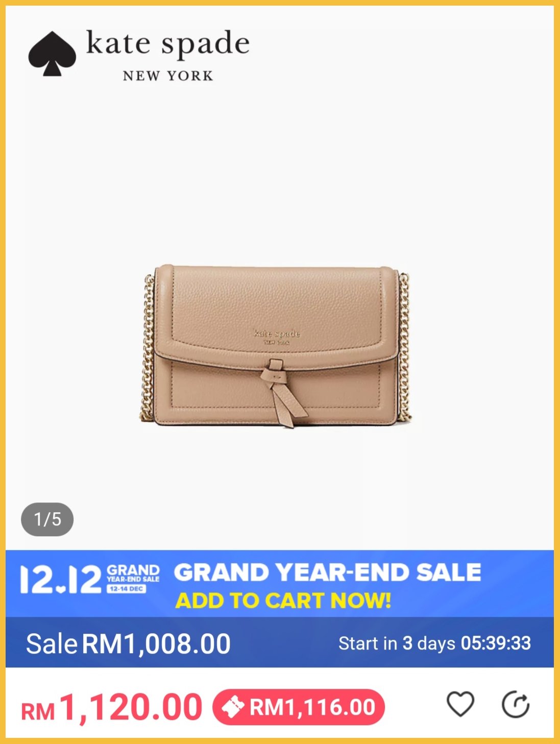Click the knot tassel on the bag
560x744 pixels.
point(282,391)
